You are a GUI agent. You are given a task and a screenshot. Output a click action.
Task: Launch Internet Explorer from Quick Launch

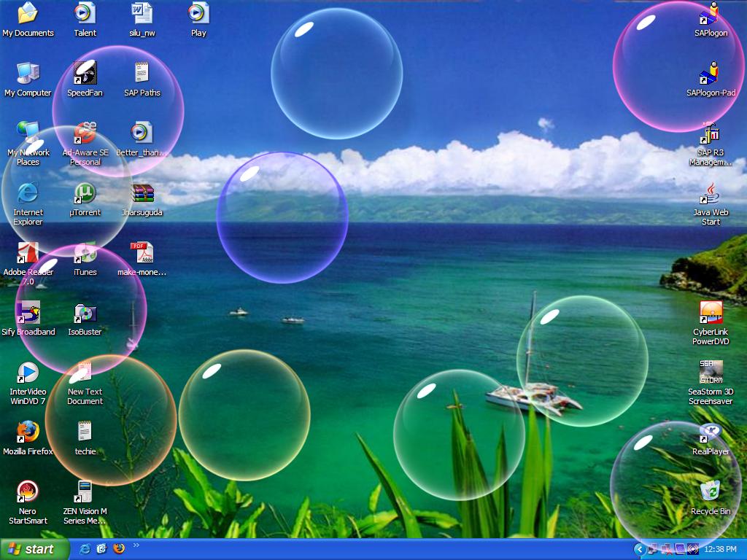click(85, 549)
